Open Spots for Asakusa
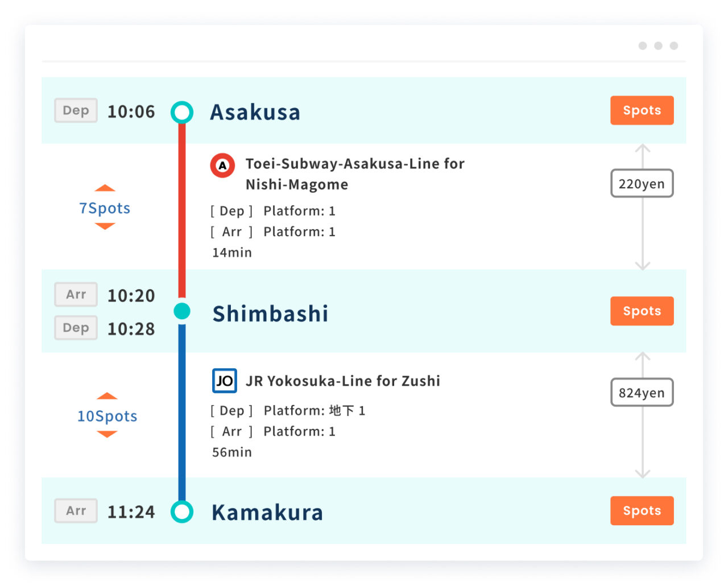Screen dimensions: 728x586 [x=642, y=110]
